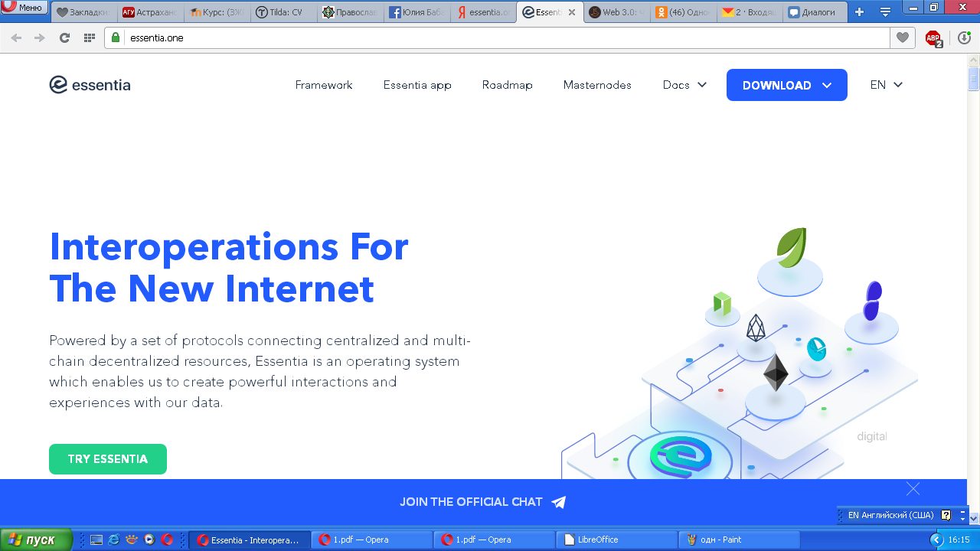
Task: Click the page vertical scrollbar thumb
Action: pos(974,79)
